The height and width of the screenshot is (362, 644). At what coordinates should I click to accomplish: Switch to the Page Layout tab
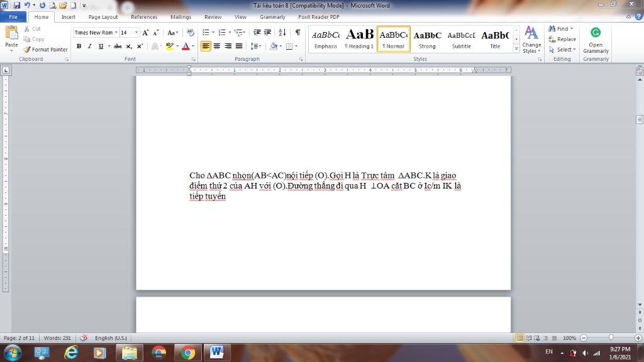point(103,17)
